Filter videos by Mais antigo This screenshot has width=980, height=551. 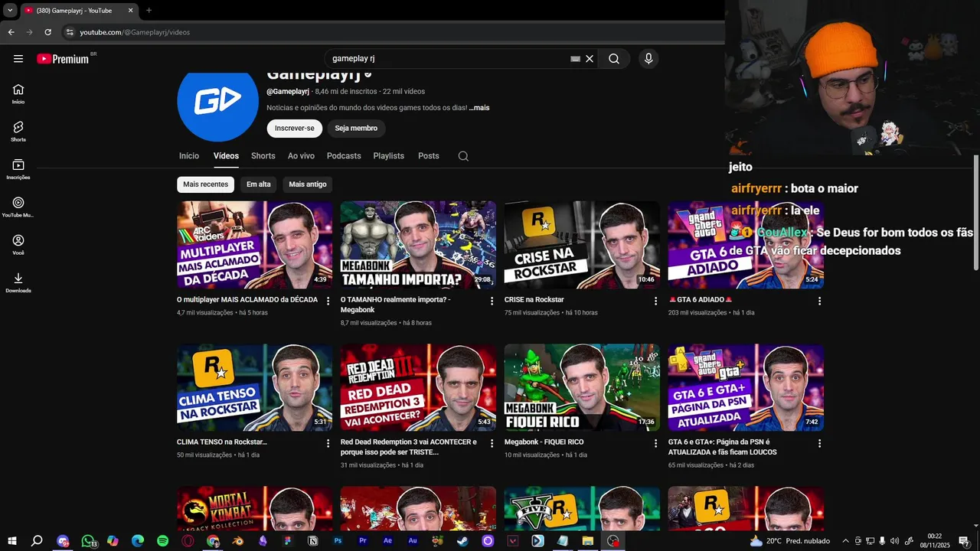[308, 184]
